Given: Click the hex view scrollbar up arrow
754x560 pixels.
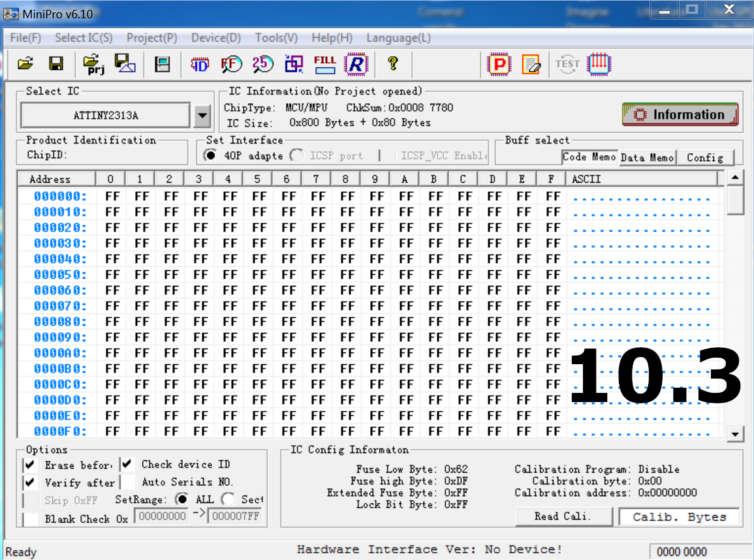Looking at the screenshot, I should pyautogui.click(x=735, y=178).
